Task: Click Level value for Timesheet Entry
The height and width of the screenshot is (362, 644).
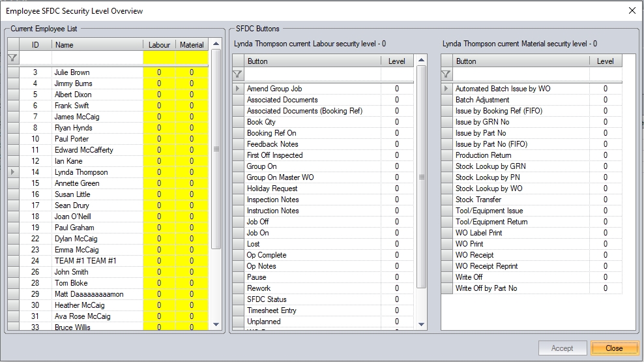Action: click(396, 310)
